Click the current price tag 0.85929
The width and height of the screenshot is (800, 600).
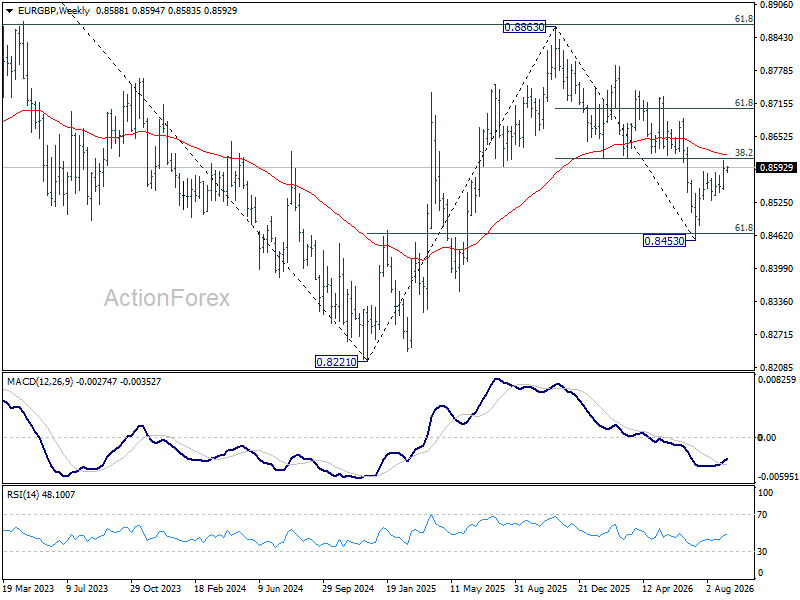pyautogui.click(x=776, y=167)
